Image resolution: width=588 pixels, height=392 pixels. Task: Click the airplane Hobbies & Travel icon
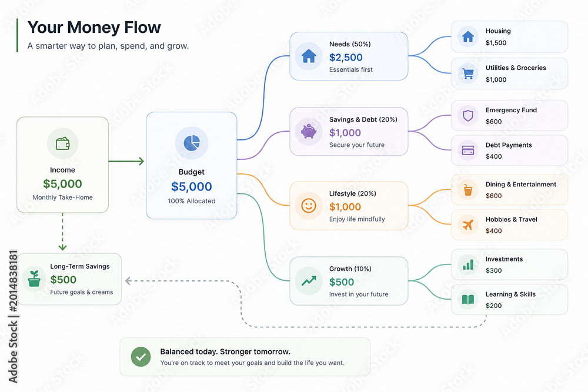(467, 225)
